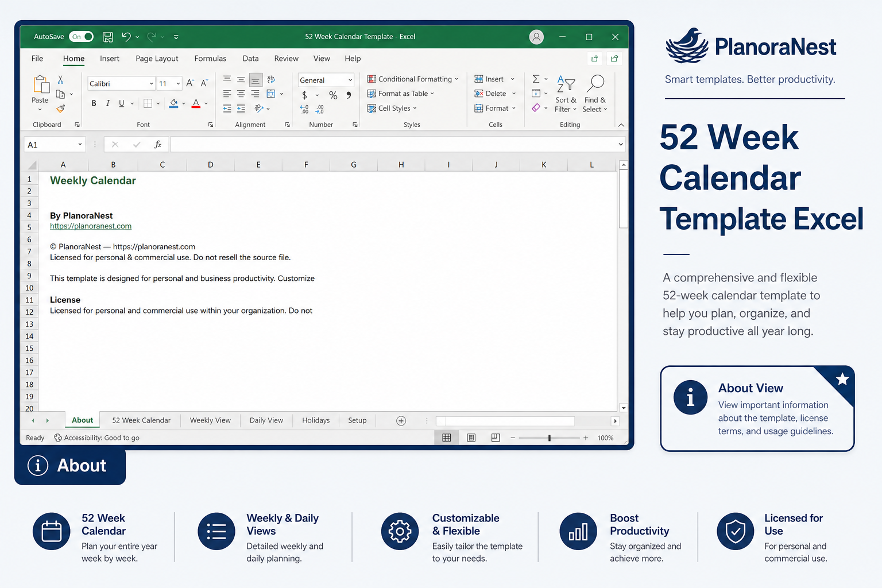
Task: Switch to the Page Layout ribbon tab
Action: [157, 59]
